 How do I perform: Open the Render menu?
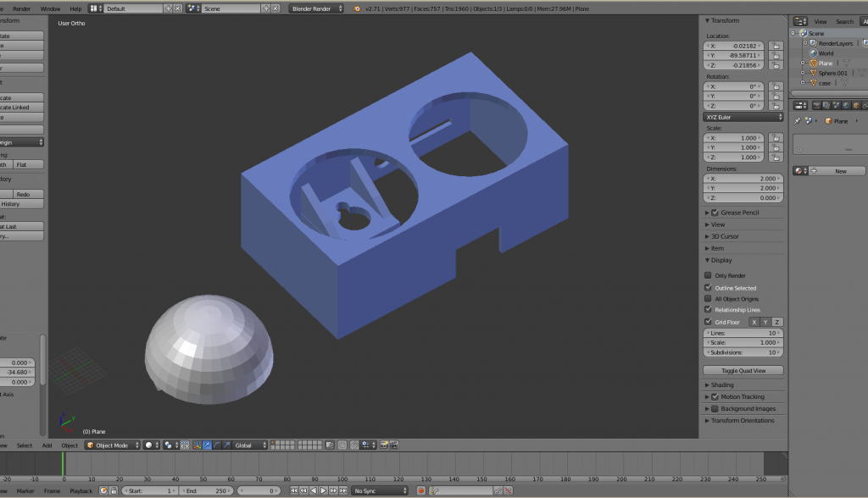pyautogui.click(x=21, y=8)
